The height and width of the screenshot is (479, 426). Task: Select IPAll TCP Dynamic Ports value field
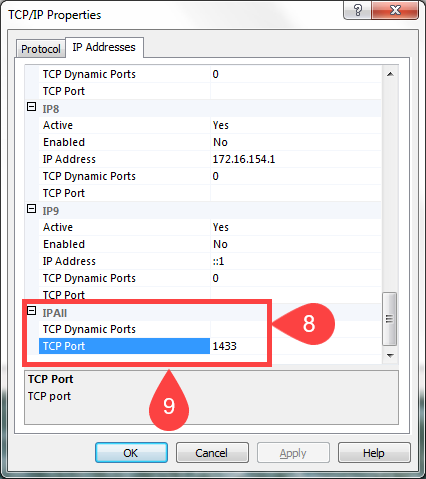pyautogui.click(x=296, y=329)
